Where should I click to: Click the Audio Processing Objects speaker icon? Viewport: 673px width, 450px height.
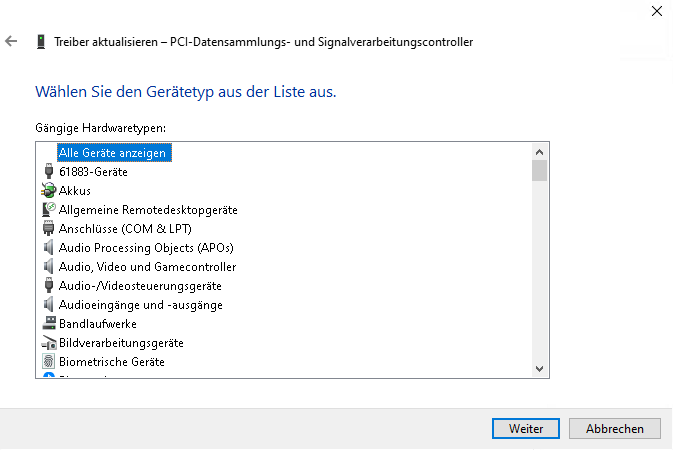tap(49, 247)
